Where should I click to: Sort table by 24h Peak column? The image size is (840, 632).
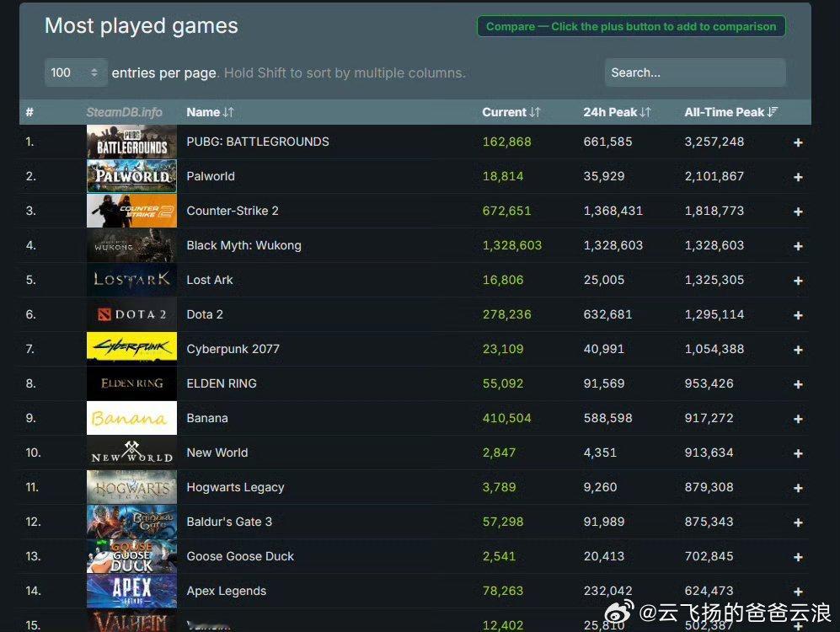tap(617, 112)
